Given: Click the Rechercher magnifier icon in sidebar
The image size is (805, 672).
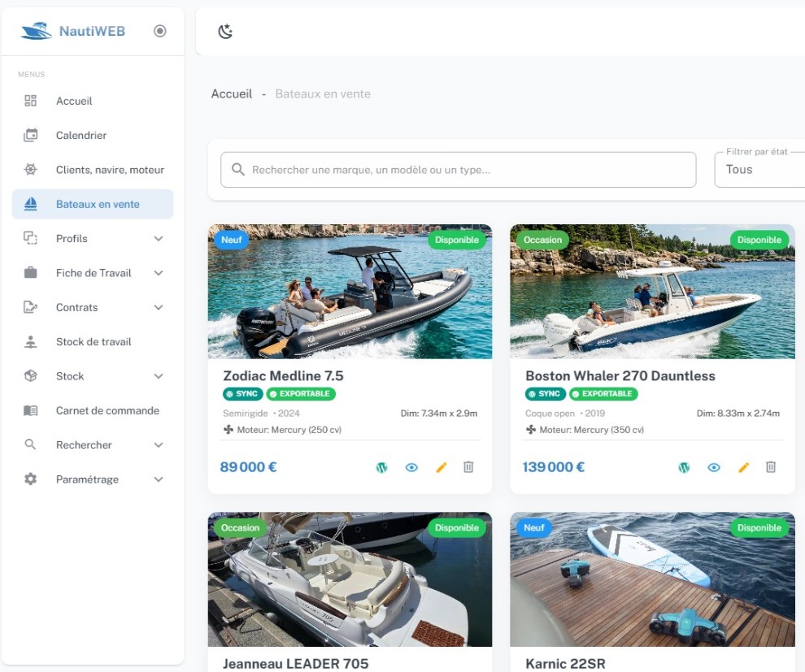Looking at the screenshot, I should click(x=30, y=444).
